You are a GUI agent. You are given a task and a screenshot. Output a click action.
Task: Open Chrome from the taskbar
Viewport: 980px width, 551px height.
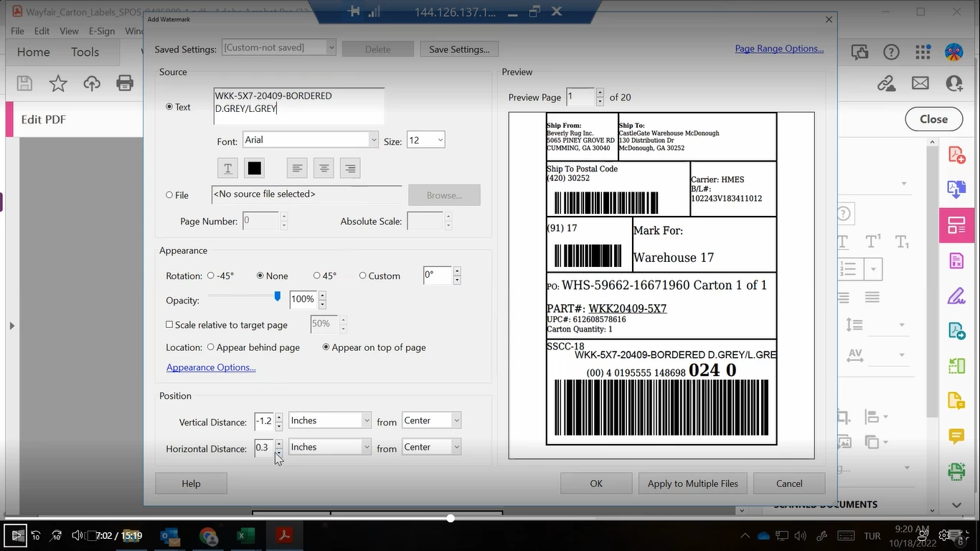coord(208,535)
